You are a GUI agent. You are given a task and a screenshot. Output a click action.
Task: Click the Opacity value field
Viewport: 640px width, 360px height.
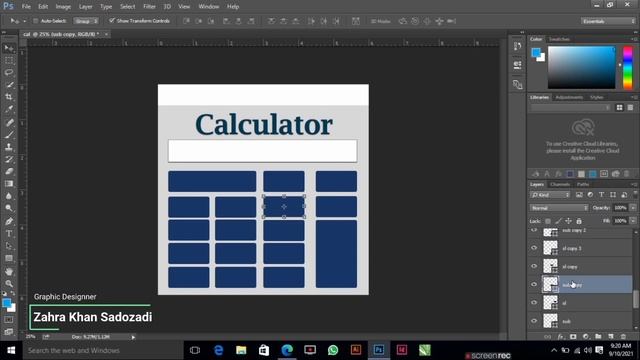620,208
